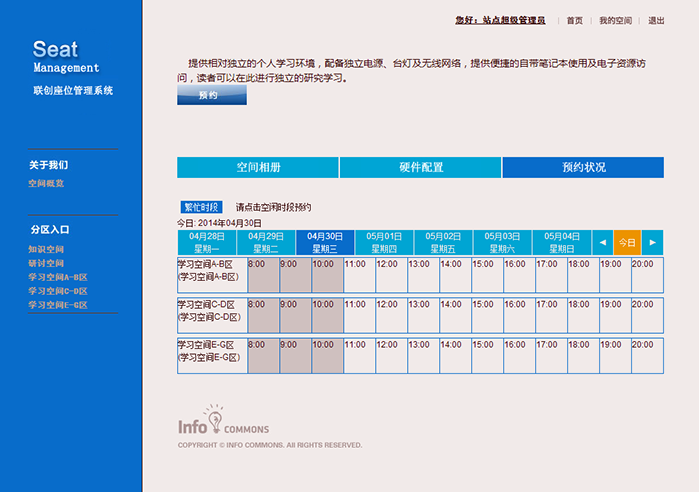Image resolution: width=699 pixels, height=492 pixels.
Task: Select the 04月28日 星期一 date header
Action: (206, 242)
